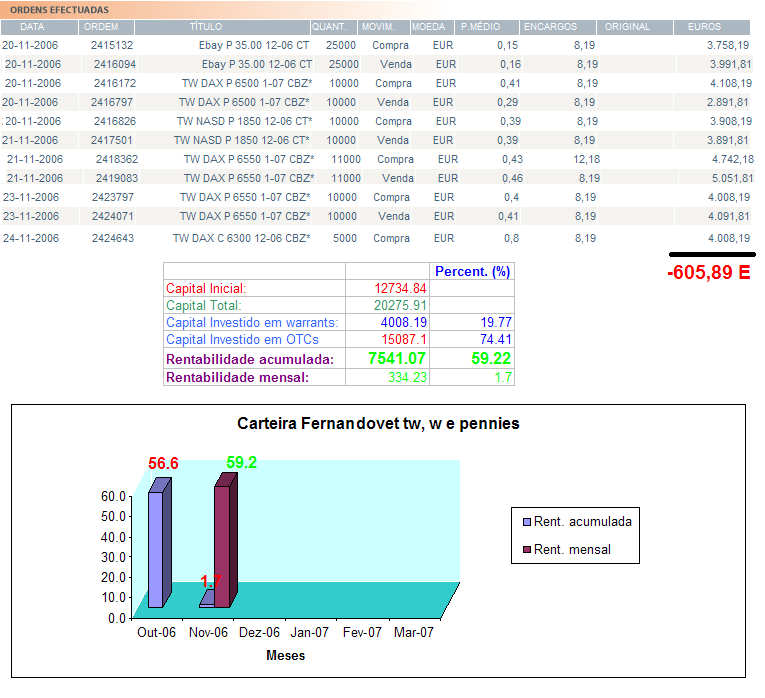Sort by the EUROS column header
The height and width of the screenshot is (698, 765).
click(x=704, y=27)
